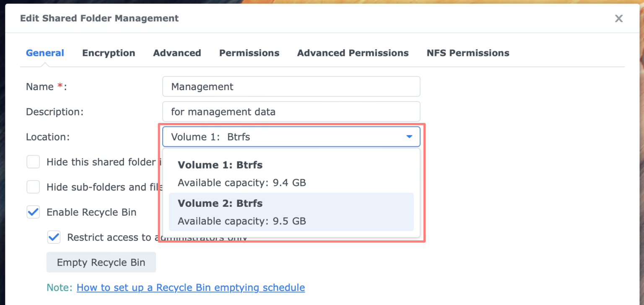Select Volume 2: Btrfs from the list
The image size is (644, 305).
tap(220, 203)
